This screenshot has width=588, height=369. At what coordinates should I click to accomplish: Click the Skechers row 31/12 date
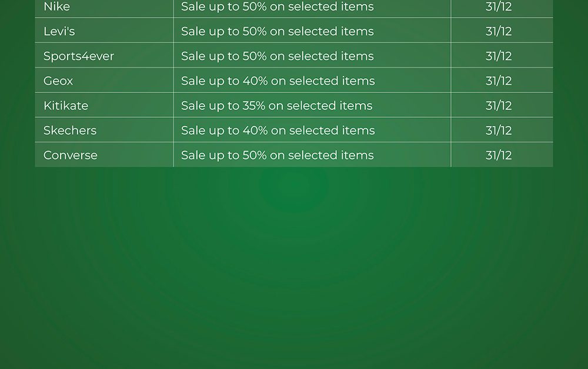tap(499, 130)
